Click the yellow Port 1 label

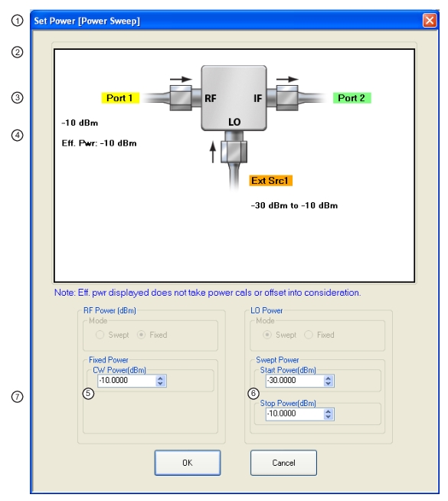(x=120, y=98)
